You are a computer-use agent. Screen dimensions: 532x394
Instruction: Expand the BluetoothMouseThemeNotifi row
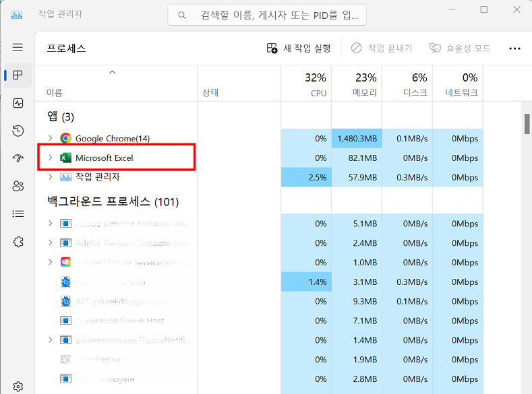(x=50, y=340)
